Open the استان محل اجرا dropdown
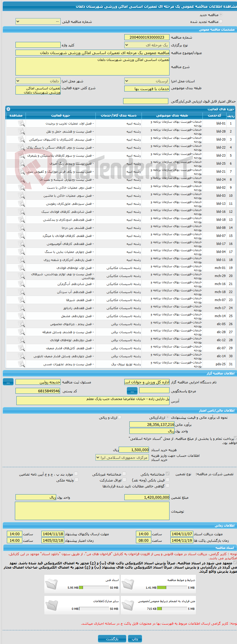Screen dimensions: 237x644 coord(147,81)
